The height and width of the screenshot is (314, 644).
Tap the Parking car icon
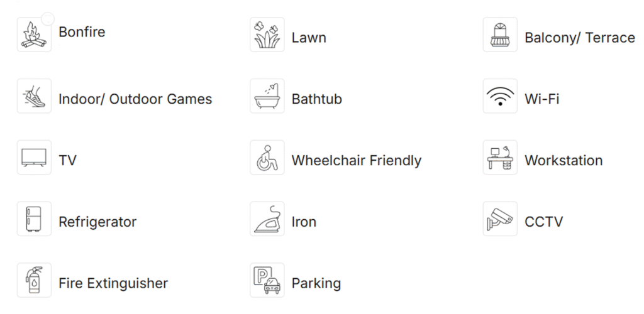point(267,280)
